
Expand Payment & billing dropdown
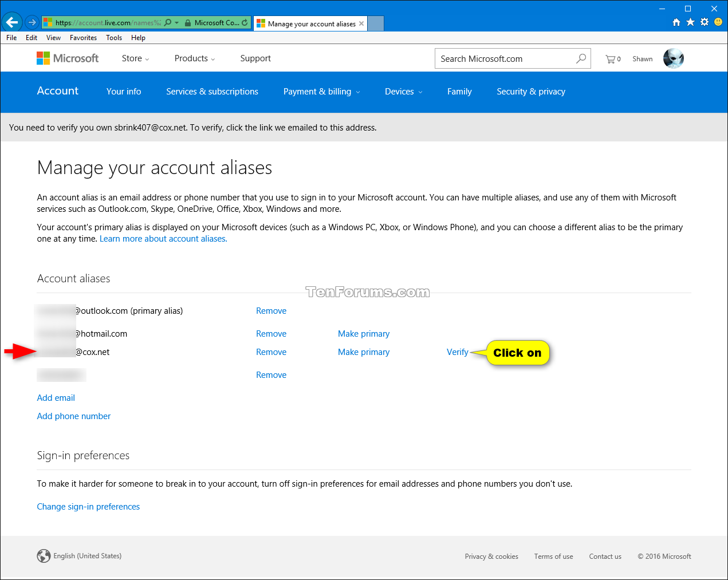(x=322, y=92)
